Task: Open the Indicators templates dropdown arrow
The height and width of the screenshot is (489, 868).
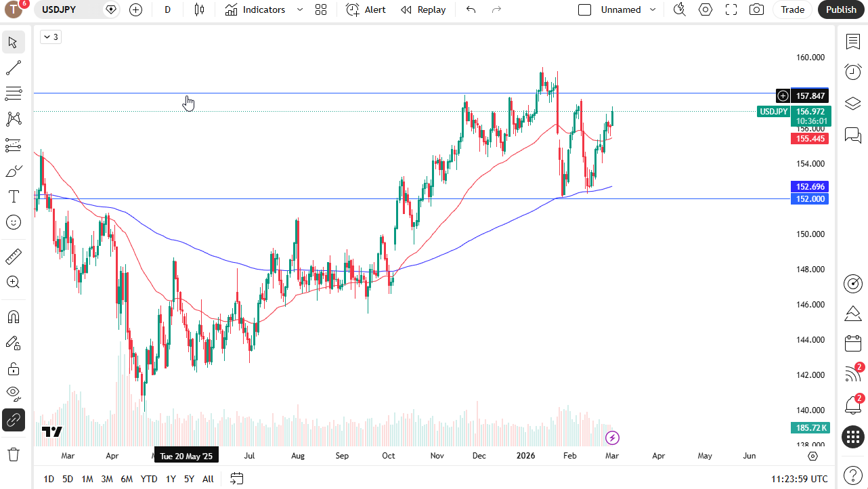Action: coord(300,9)
